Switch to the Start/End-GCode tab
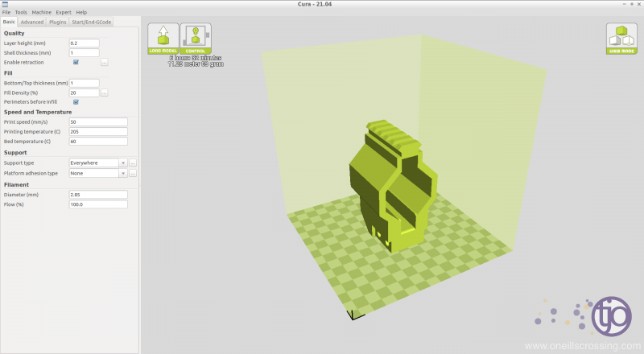Viewport: 644px width, 354px height. point(92,23)
